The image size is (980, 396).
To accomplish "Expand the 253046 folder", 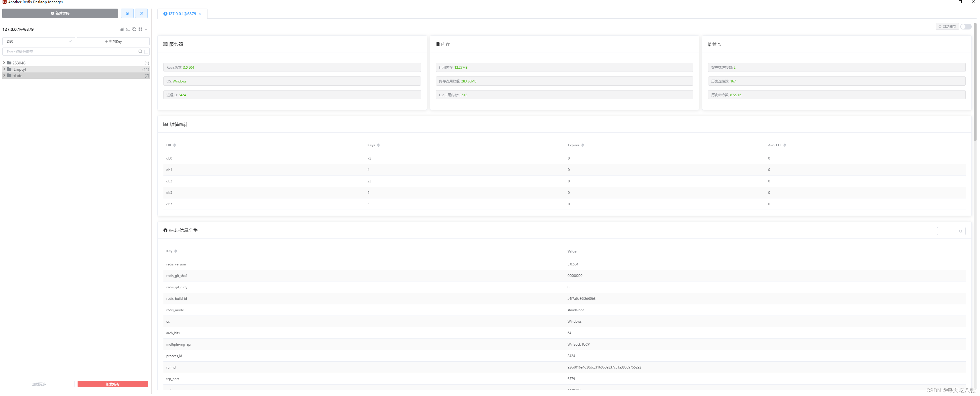I will pos(4,63).
